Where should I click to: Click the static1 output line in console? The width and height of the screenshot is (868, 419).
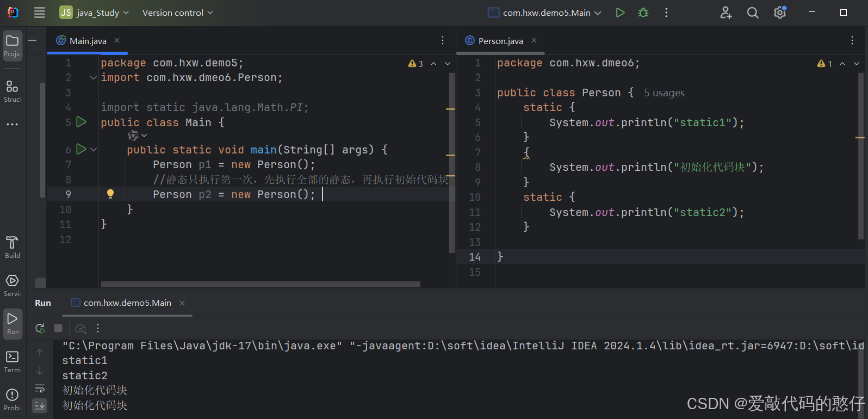tap(85, 360)
